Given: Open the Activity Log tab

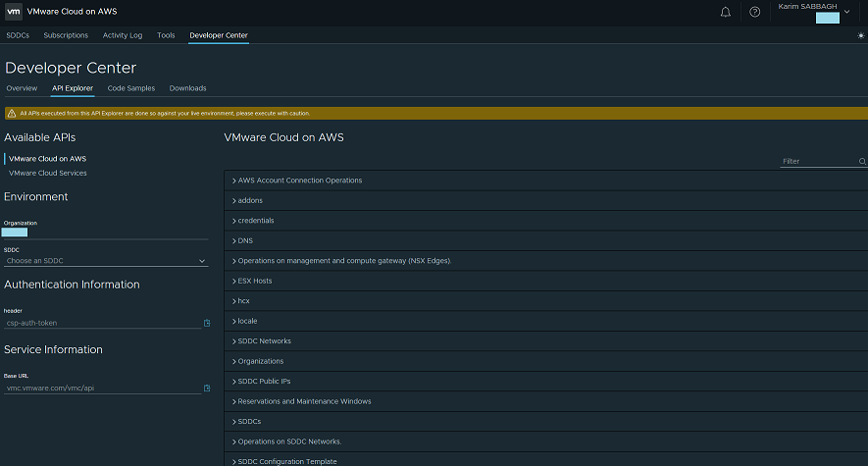Looking at the screenshot, I should pyautogui.click(x=123, y=35).
